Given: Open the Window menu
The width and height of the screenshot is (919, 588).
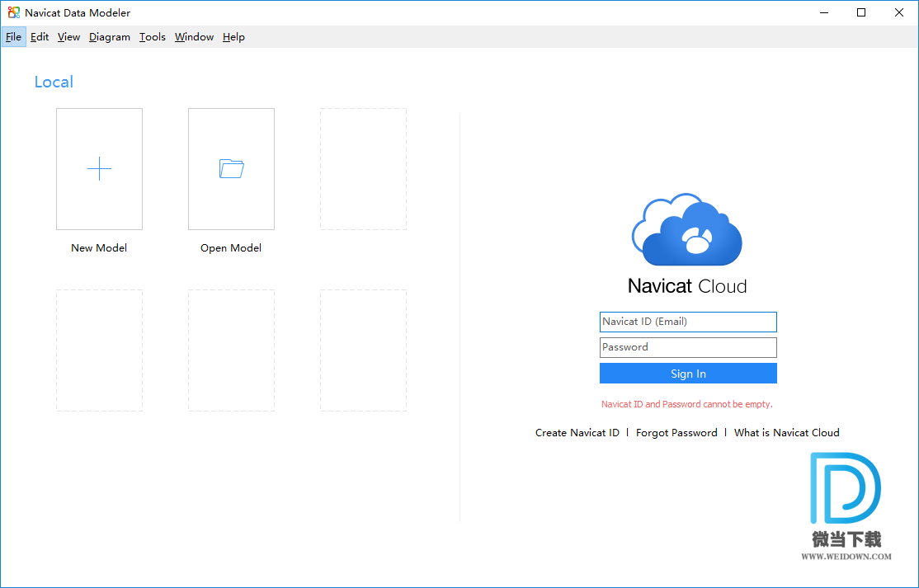Looking at the screenshot, I should tap(194, 37).
